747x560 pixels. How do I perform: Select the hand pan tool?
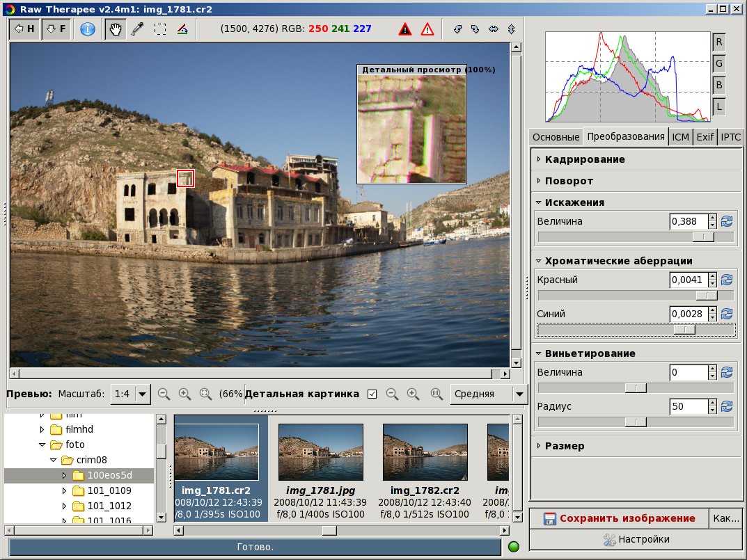(116, 29)
